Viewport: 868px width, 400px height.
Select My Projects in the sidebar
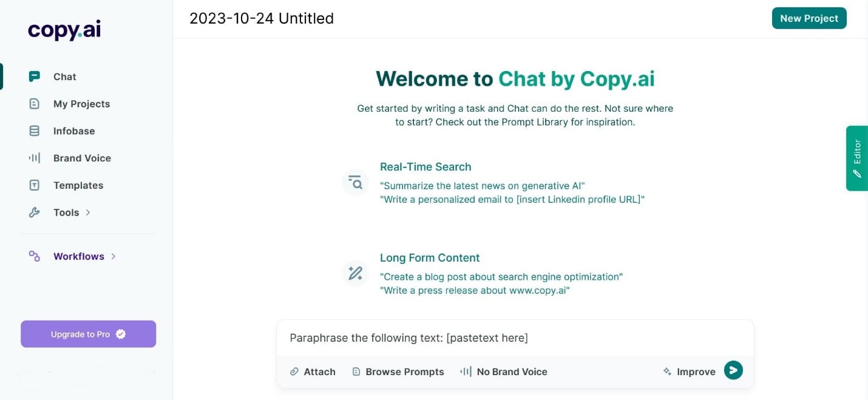pos(81,104)
